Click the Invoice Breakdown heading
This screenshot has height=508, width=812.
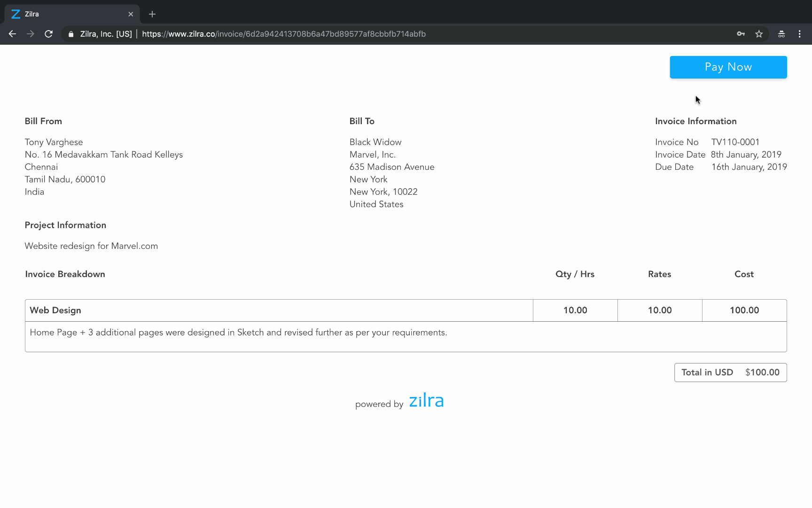click(x=65, y=274)
